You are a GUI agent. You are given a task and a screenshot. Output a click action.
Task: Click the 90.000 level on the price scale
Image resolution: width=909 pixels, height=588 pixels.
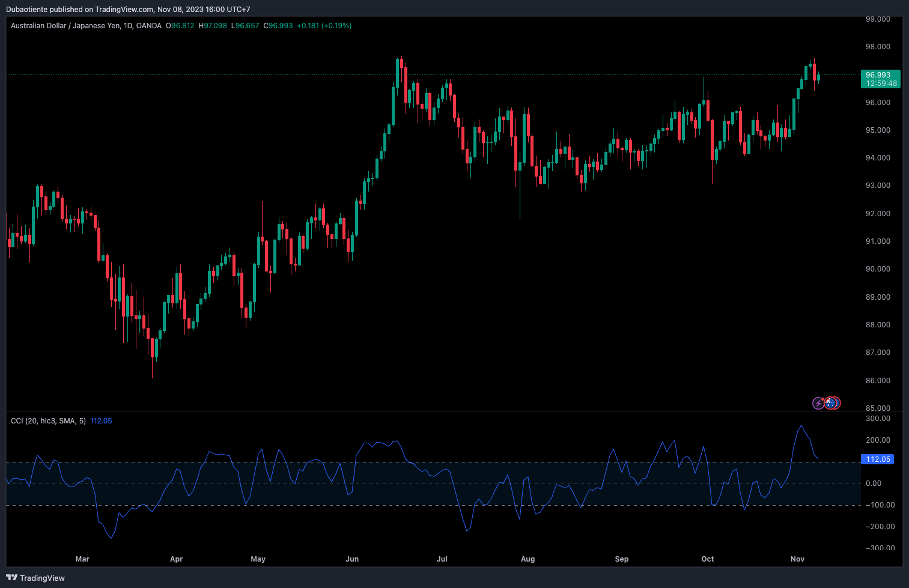878,269
